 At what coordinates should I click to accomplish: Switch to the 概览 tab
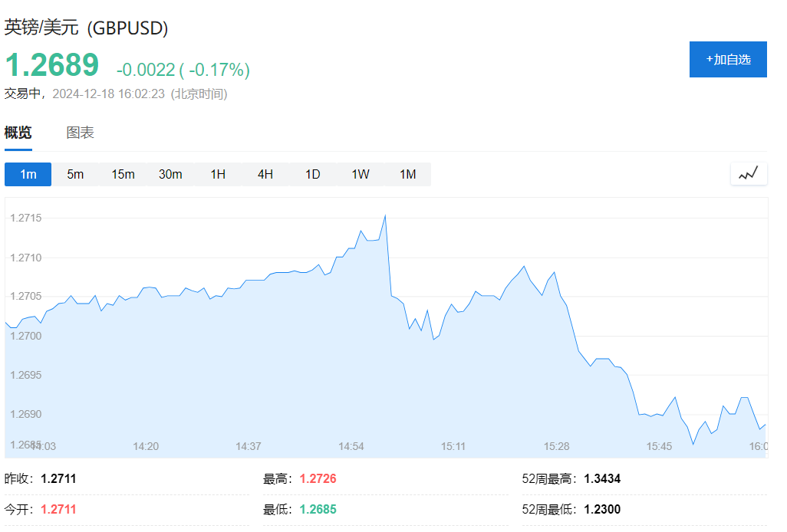(x=18, y=132)
